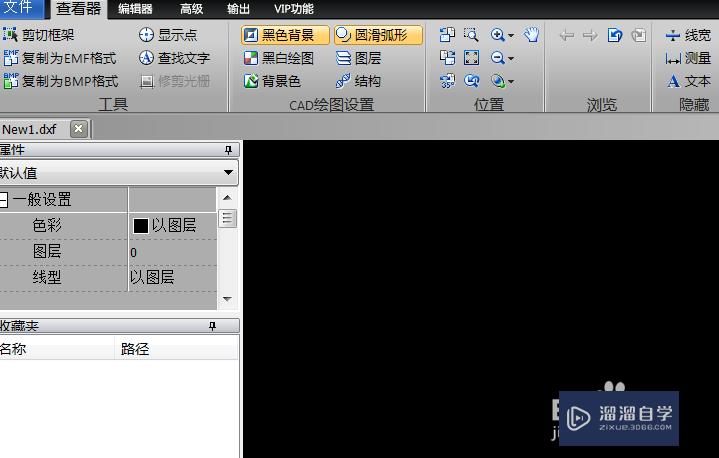Pin the 属性 properties panel
The height and width of the screenshot is (458, 719).
point(228,150)
